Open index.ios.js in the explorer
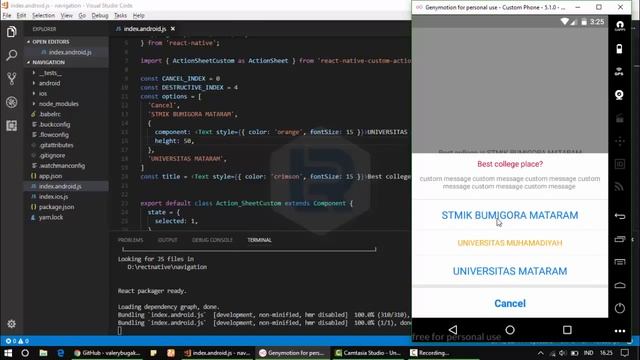This screenshot has width=640, height=360. coord(53,197)
